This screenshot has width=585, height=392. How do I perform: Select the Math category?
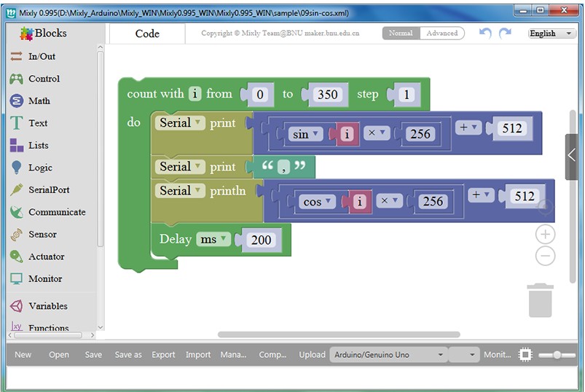tap(39, 101)
